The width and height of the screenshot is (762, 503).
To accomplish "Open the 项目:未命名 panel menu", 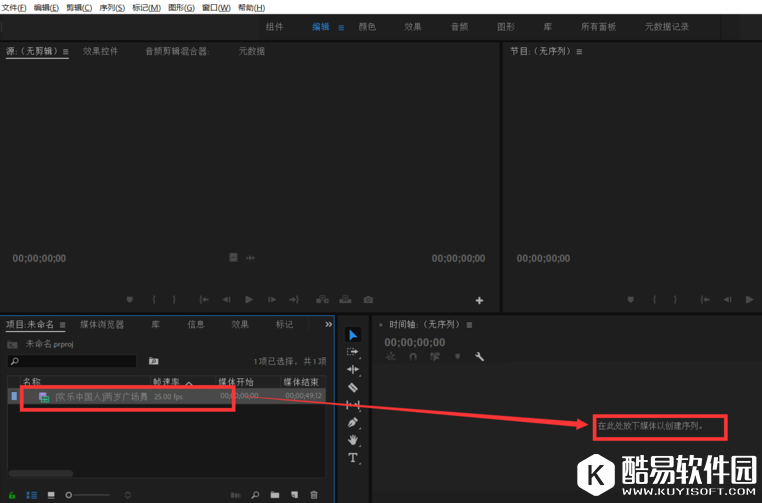I will 62,325.
